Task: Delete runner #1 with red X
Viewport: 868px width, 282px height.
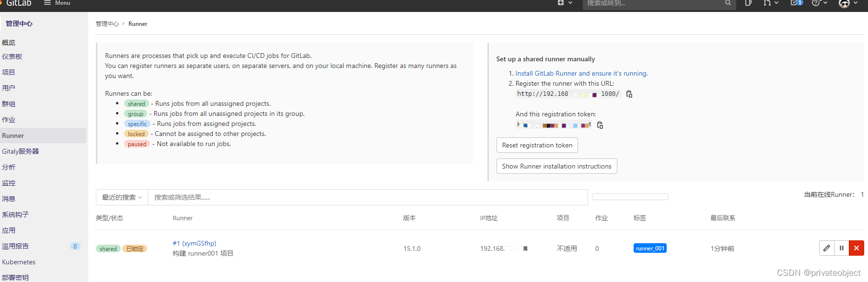Action: (856, 248)
